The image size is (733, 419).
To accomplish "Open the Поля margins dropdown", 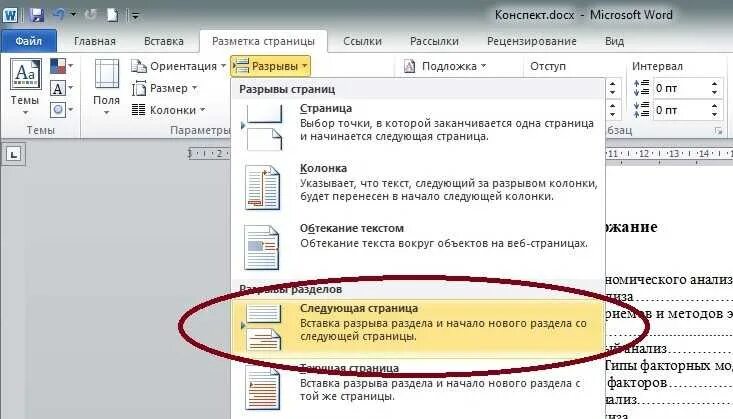I will pos(107,87).
